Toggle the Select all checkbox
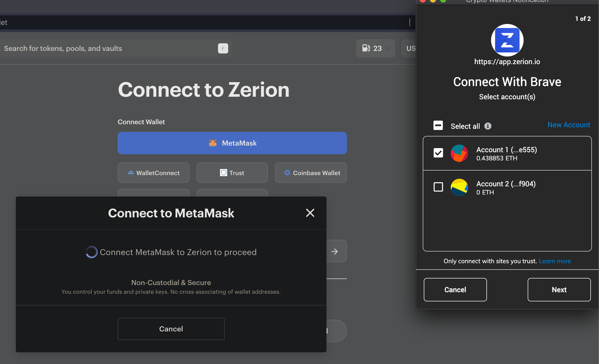This screenshot has width=599, height=364. coord(438,125)
